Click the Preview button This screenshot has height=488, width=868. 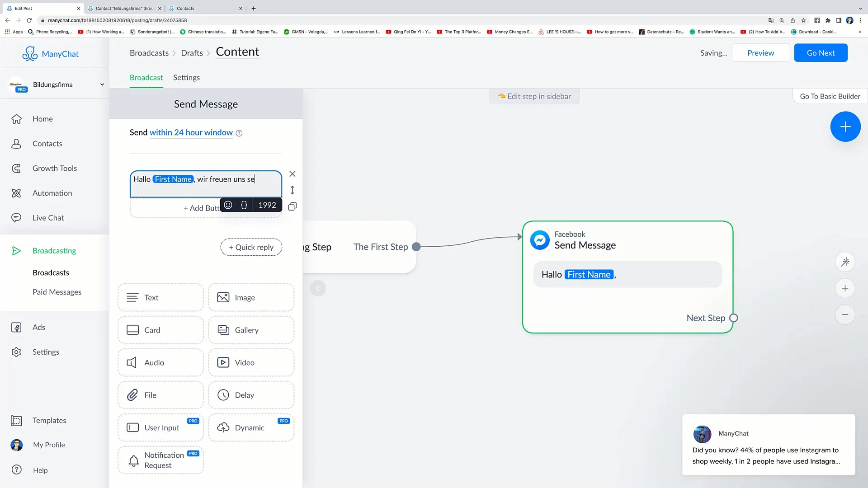coord(760,53)
